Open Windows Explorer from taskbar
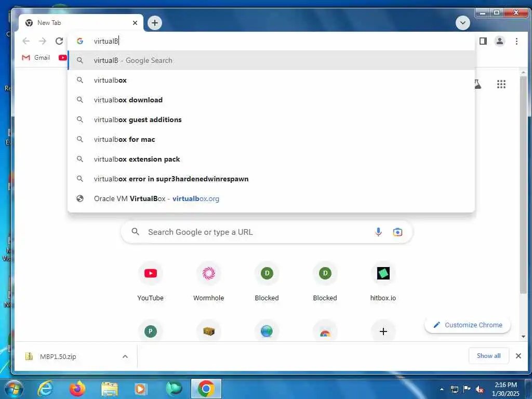Screen dimensions: 532x399 pos(109,389)
